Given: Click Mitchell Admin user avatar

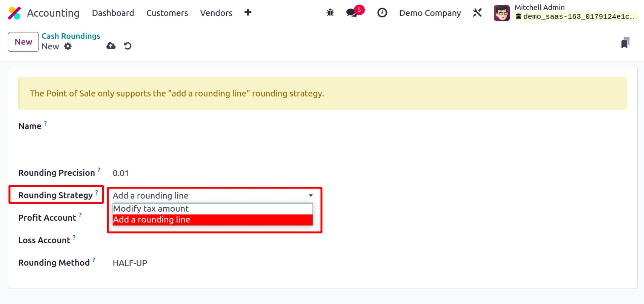Looking at the screenshot, I should click(501, 13).
